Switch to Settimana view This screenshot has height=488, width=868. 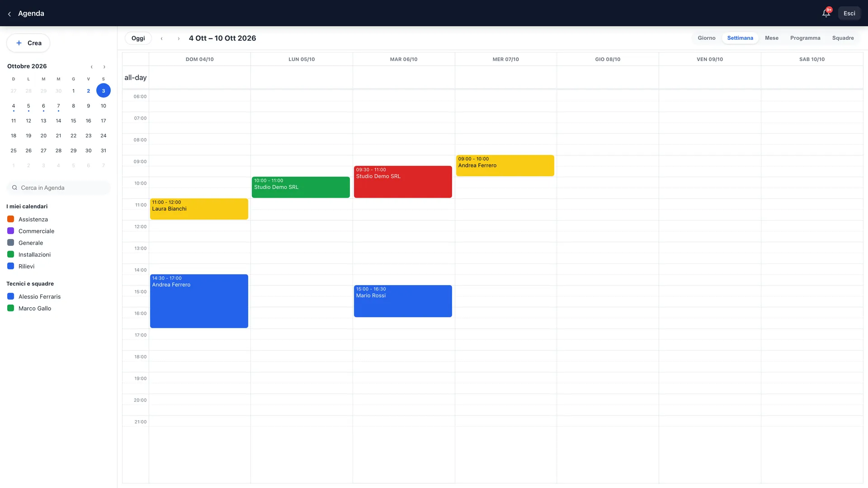[740, 38]
